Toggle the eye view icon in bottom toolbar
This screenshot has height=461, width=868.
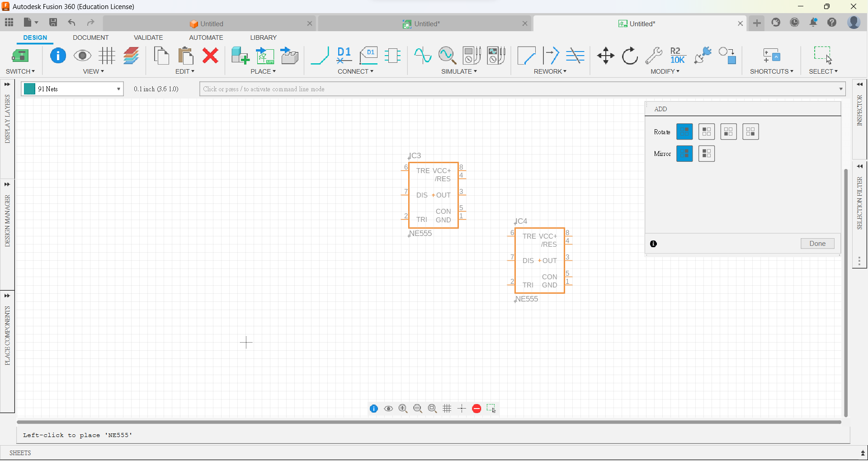tap(388, 409)
